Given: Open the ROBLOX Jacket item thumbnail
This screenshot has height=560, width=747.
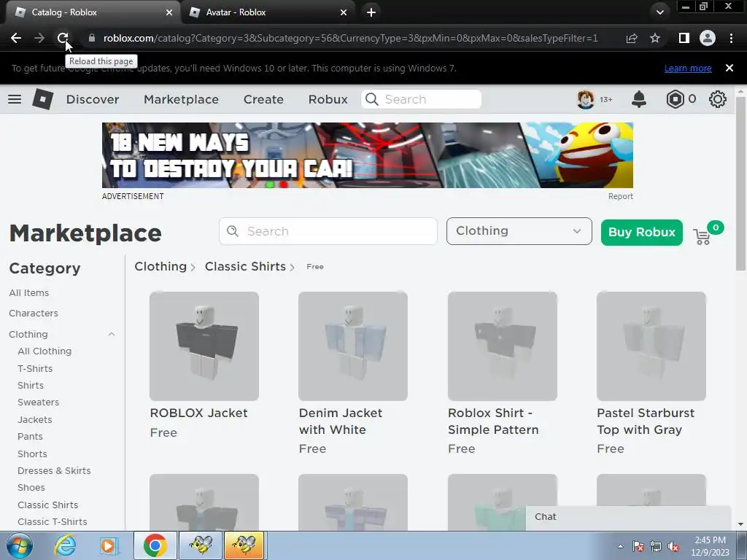Looking at the screenshot, I should click(x=204, y=346).
